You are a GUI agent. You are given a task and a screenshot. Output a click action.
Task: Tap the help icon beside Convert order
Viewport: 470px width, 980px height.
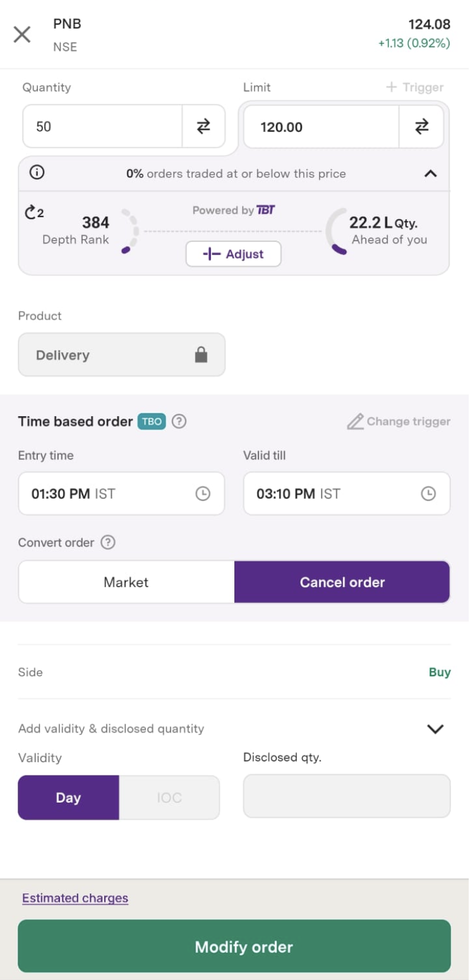click(109, 542)
